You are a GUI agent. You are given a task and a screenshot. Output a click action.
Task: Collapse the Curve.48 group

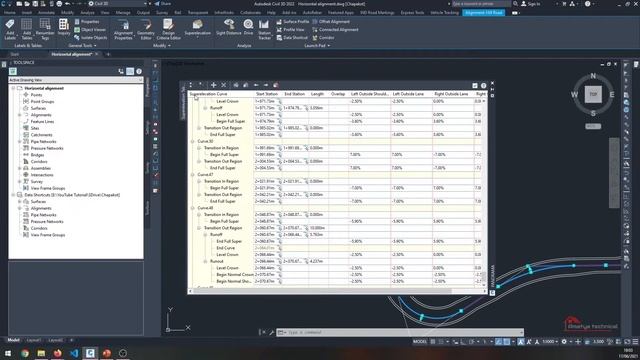[193, 208]
